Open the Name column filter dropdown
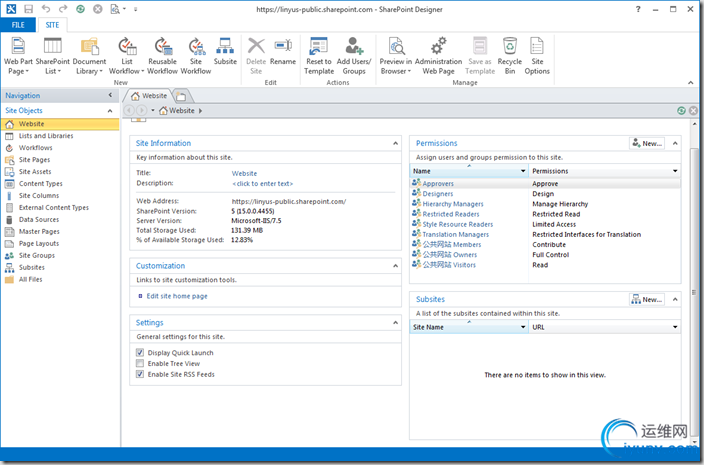Screen dimensions: 704x465 pyautogui.click(x=523, y=171)
